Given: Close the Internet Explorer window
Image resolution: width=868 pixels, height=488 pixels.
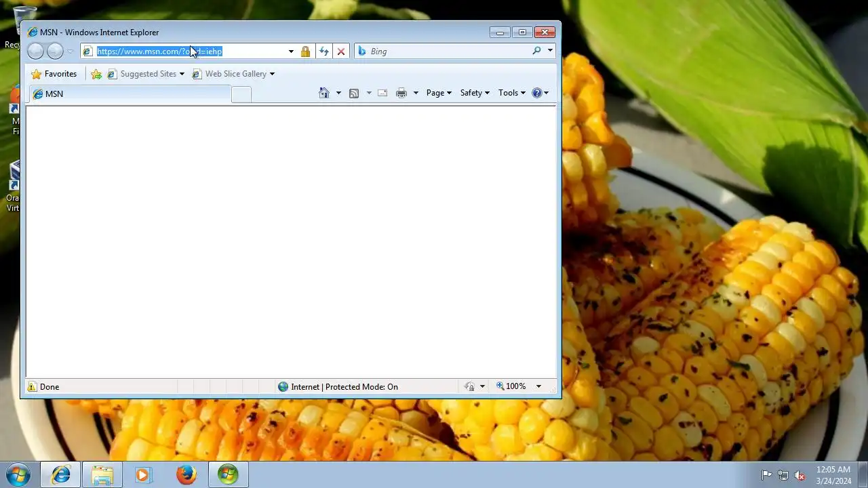Looking at the screenshot, I should (x=545, y=32).
